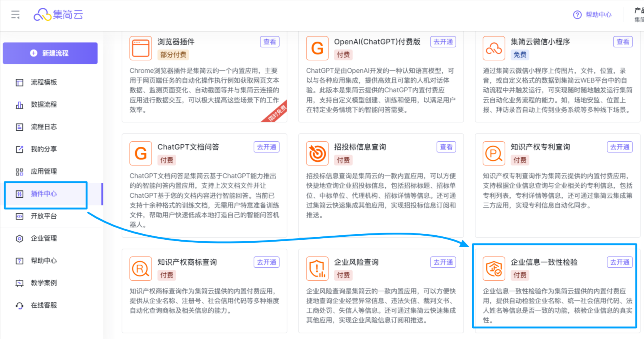Click 限时免费 ribbon on 浏览器插件 card
The height and width of the screenshot is (339, 644).
[x=276, y=113]
